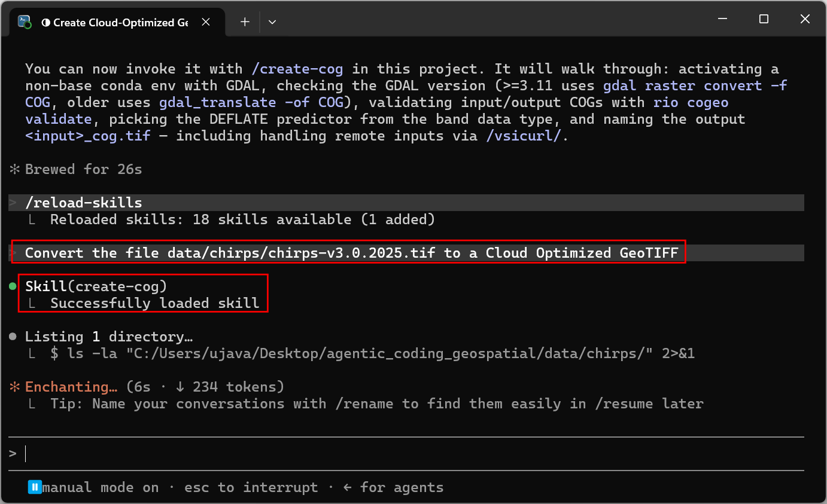Click the asterisk beside Brewed for 26s
This screenshot has height=504, width=827.
tap(14, 169)
